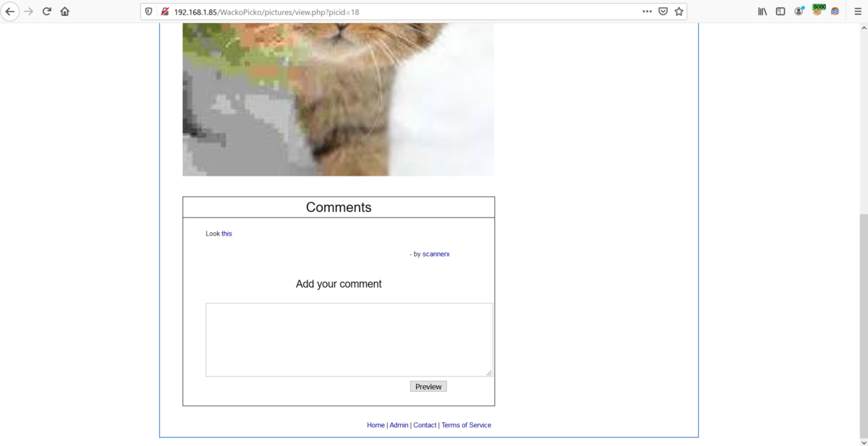This screenshot has width=868, height=446.
Task: Click the forward navigation arrow
Action: coord(29,12)
